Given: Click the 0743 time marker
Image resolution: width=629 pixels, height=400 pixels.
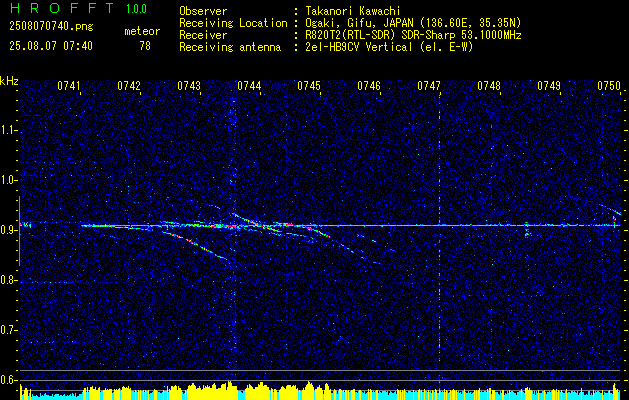Looking at the screenshot, I should coord(189,86).
